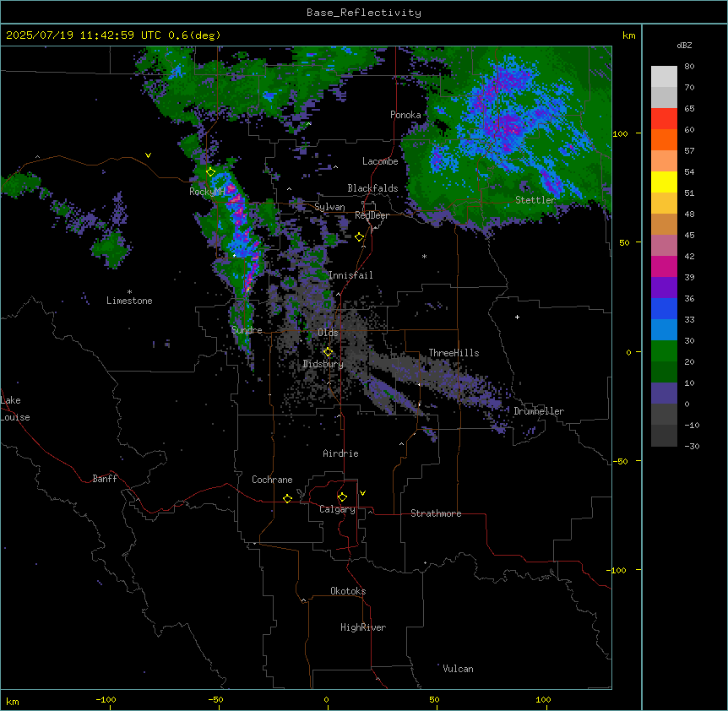Click the yellow diamond marker above Calgary label
This screenshot has height=711, width=728.
[x=342, y=497]
